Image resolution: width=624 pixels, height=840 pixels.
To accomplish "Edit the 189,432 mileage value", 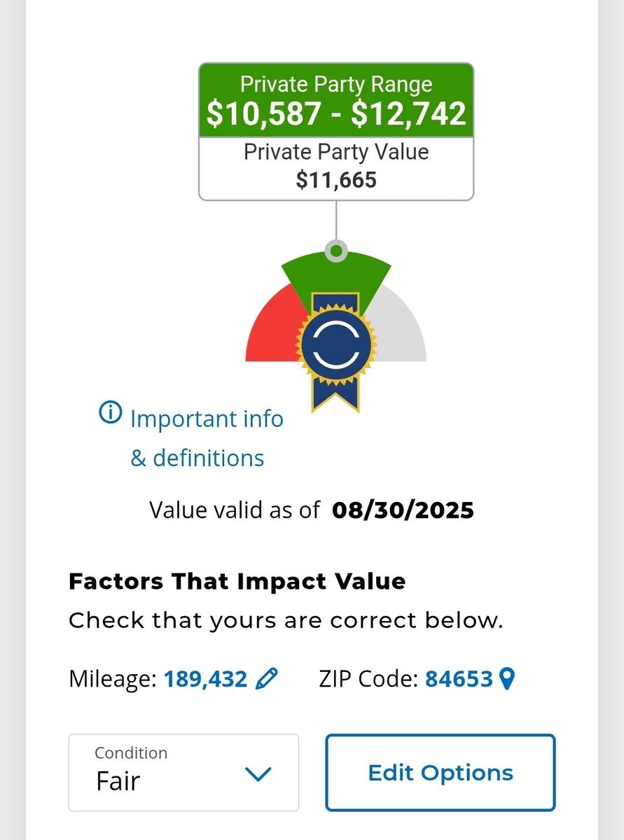I will pos(205,679).
